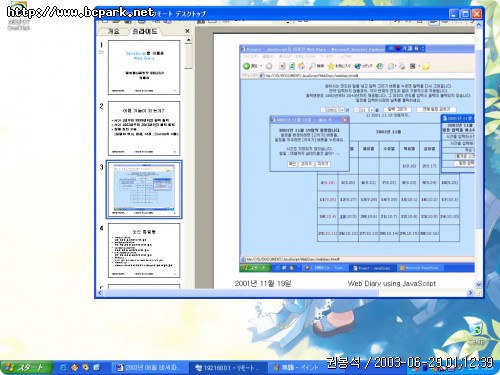Click the fourth quick launch icon next to the taskbar buttons

click(x=97, y=367)
